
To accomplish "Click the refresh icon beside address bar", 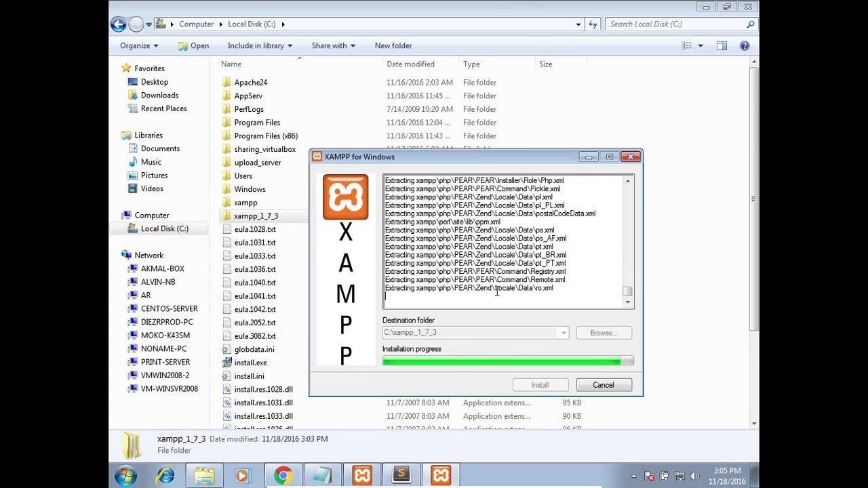I will [593, 24].
